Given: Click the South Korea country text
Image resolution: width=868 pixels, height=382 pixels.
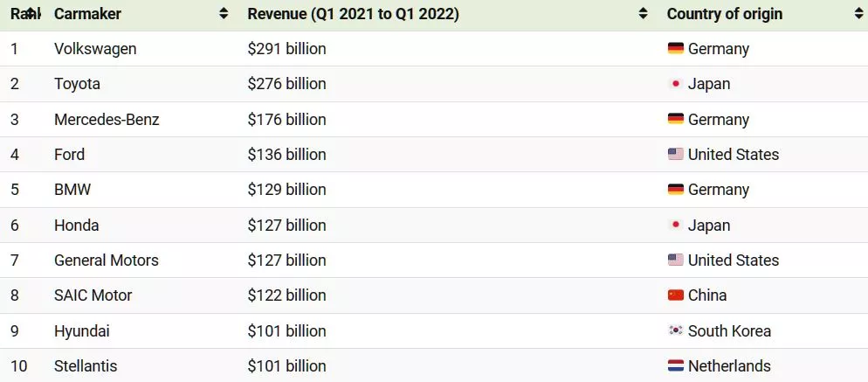Looking at the screenshot, I should click(x=730, y=331).
